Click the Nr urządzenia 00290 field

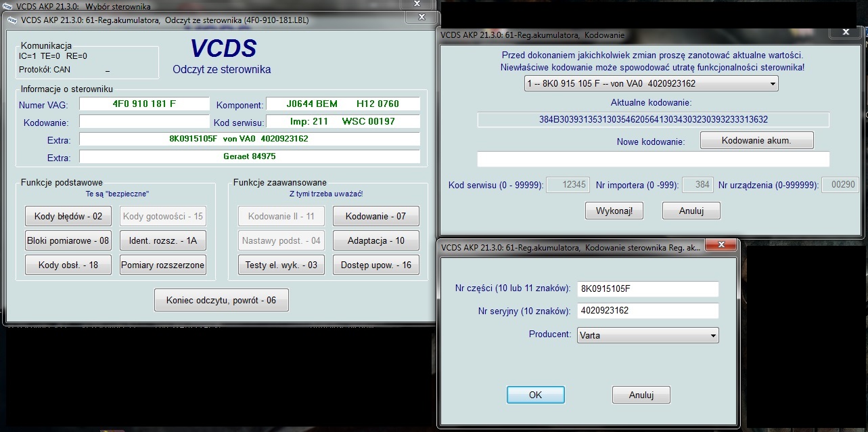(840, 185)
